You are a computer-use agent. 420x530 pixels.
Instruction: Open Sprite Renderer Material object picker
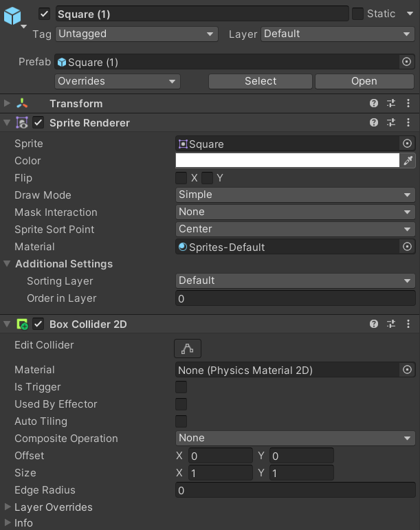(407, 247)
